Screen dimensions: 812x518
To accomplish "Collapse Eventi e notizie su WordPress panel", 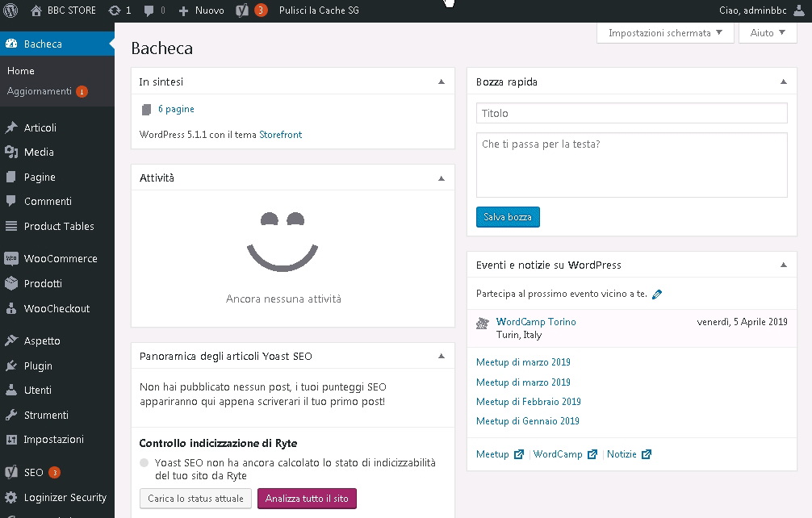I will [x=784, y=265].
